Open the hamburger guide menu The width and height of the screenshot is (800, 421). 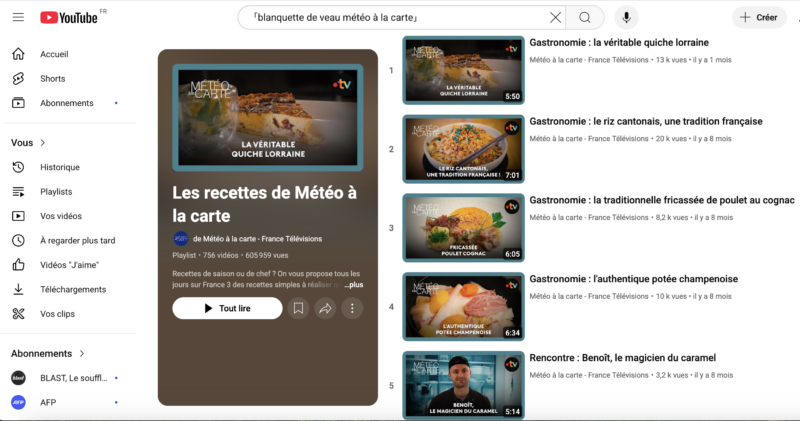pos(18,18)
